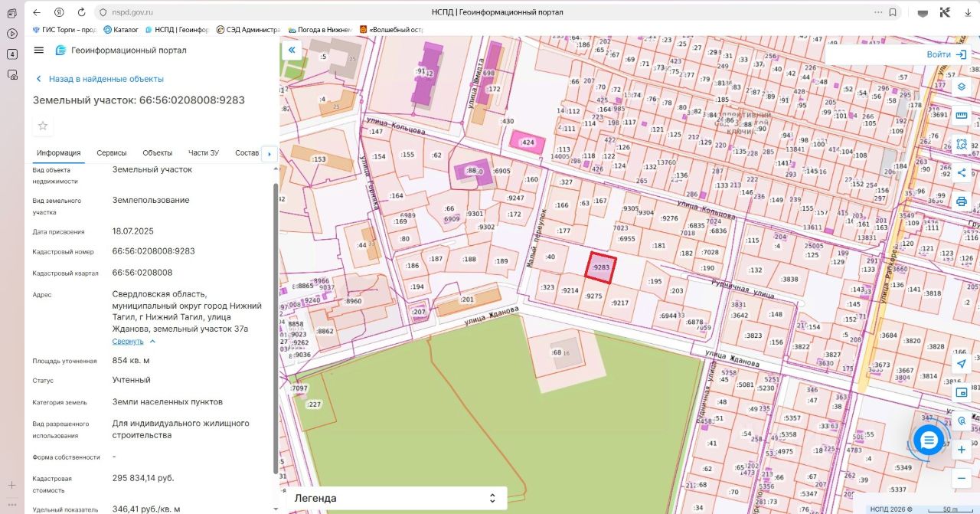Click the info panel vertical scrollbar
Image resolution: width=980 pixels, height=514 pixels.
(276, 329)
